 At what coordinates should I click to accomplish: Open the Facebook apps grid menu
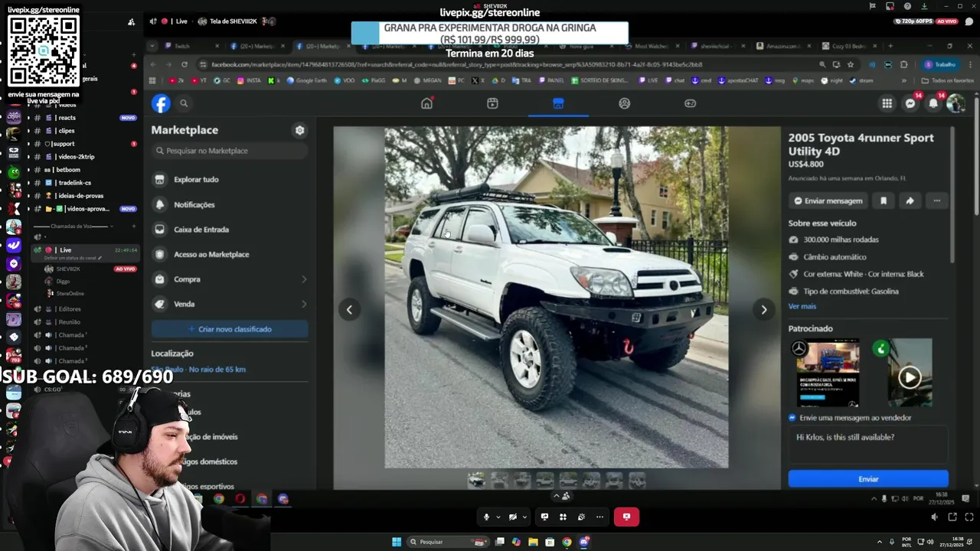pos(887,103)
